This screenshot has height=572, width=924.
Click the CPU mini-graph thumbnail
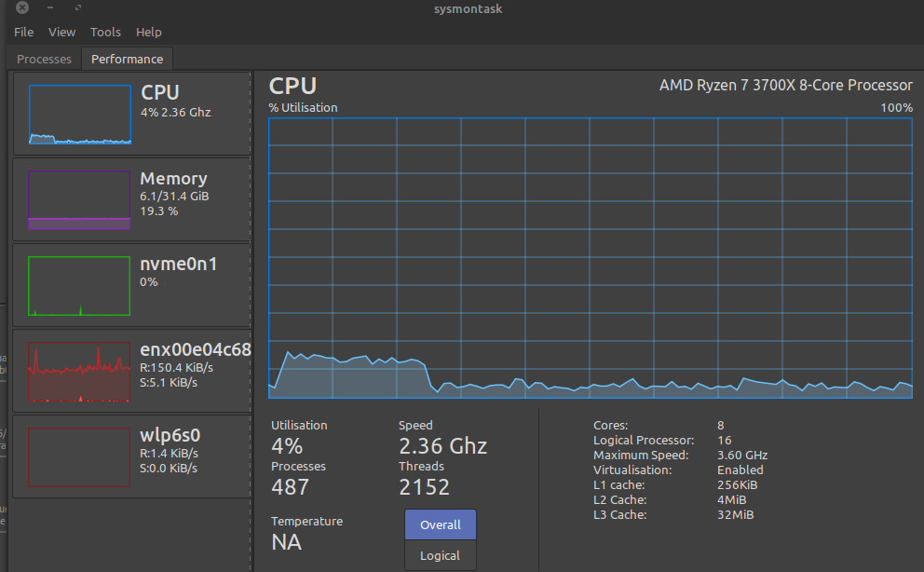79,114
